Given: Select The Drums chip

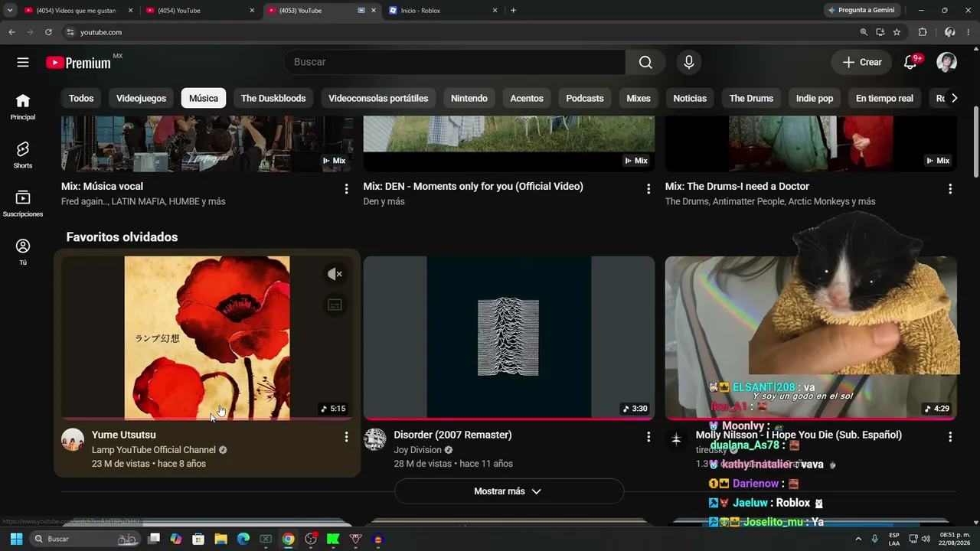Looking at the screenshot, I should point(751,98).
